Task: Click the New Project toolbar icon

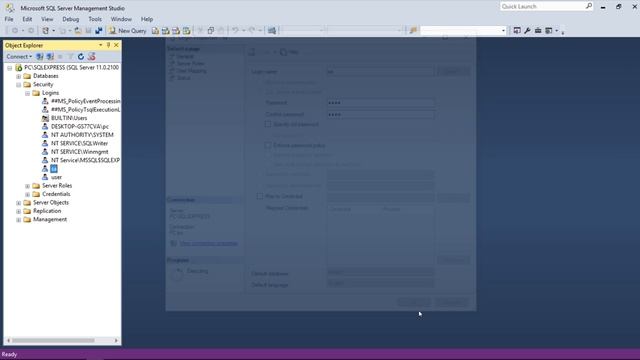Action: point(46,31)
